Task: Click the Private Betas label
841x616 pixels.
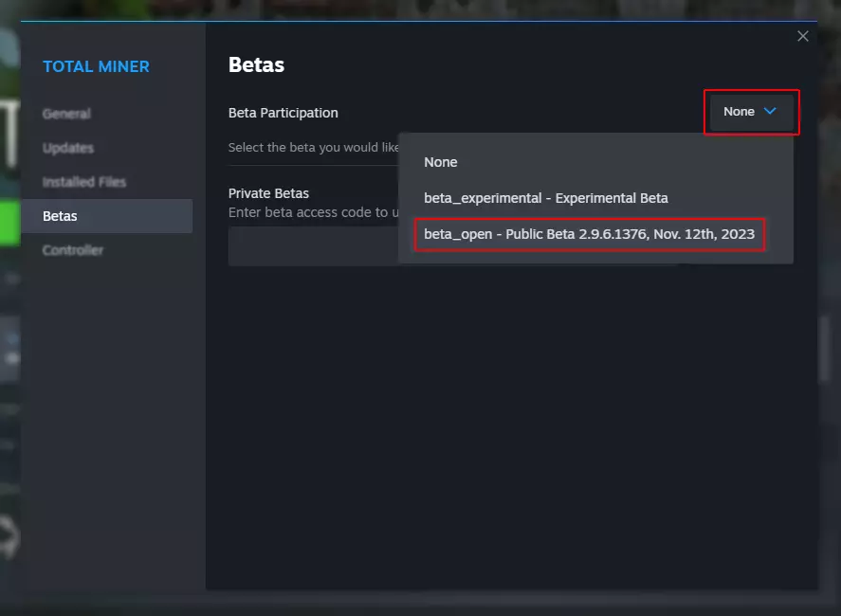Action: [269, 193]
